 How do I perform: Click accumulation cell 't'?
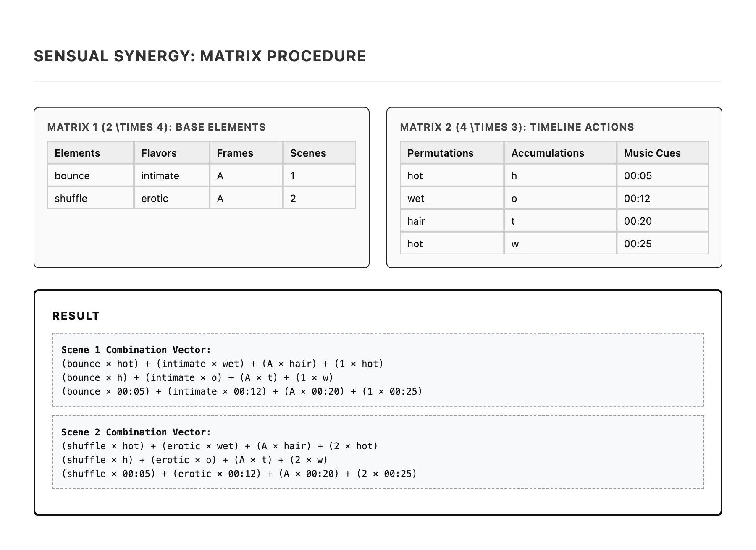click(x=560, y=221)
